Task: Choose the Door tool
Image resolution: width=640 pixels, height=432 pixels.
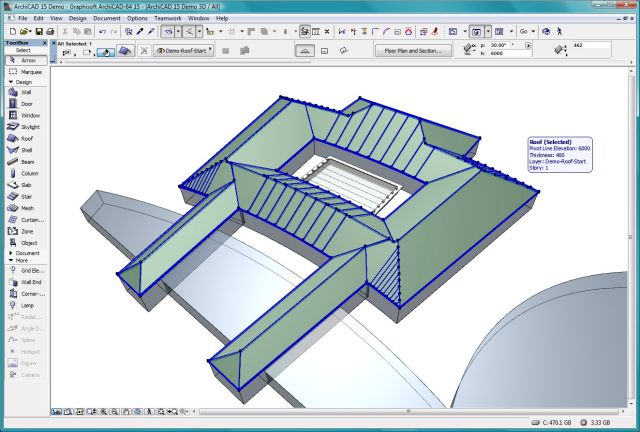Action: point(26,104)
